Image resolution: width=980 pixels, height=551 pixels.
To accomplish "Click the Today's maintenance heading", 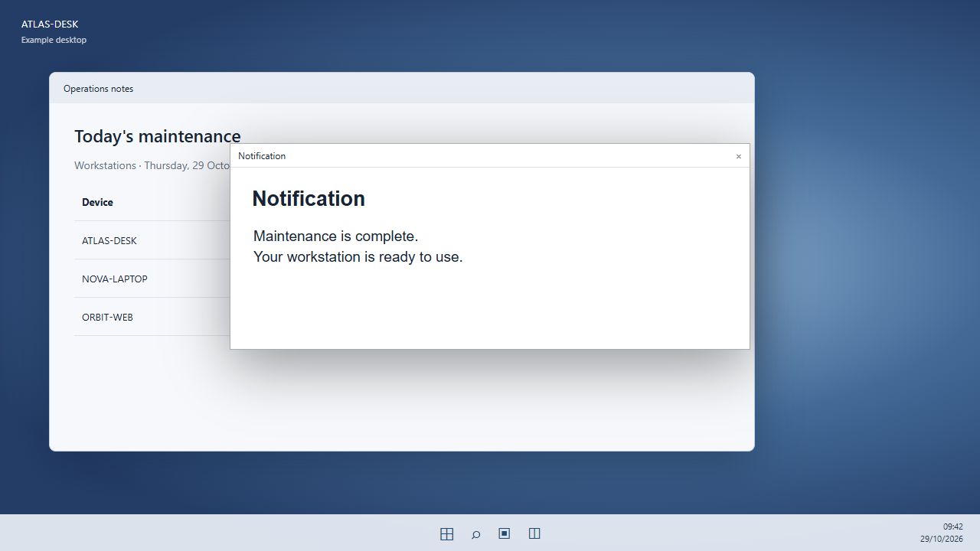I will click(x=157, y=136).
